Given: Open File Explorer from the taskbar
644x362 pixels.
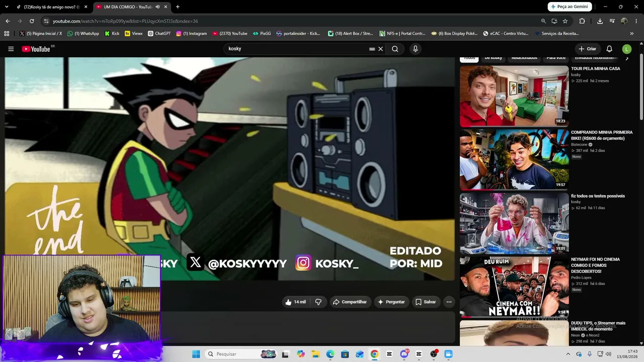Looking at the screenshot, I should 315,354.
